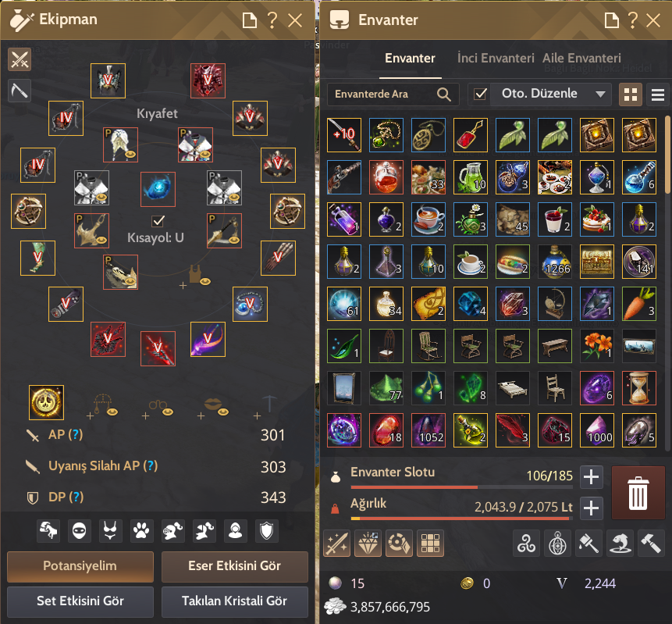672x624 pixels.
Task: Open the crossed swords equipment tab icon
Action: pos(20,59)
